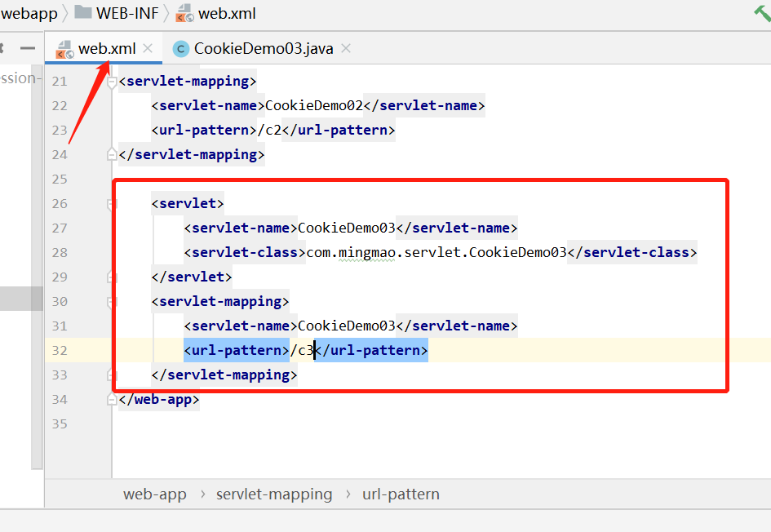Click closing servlet tag on line 29
The height and width of the screenshot is (532, 771).
tap(192, 277)
